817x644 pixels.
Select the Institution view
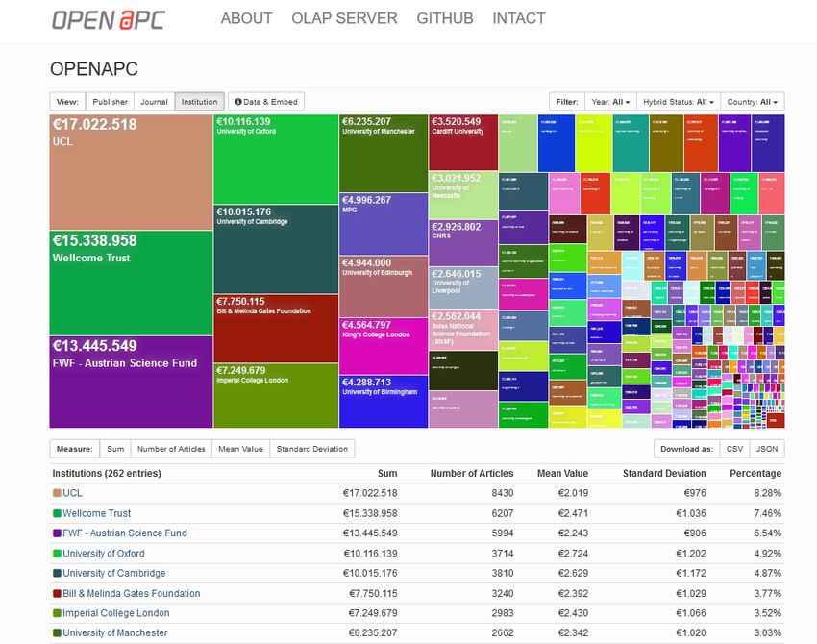(200, 102)
